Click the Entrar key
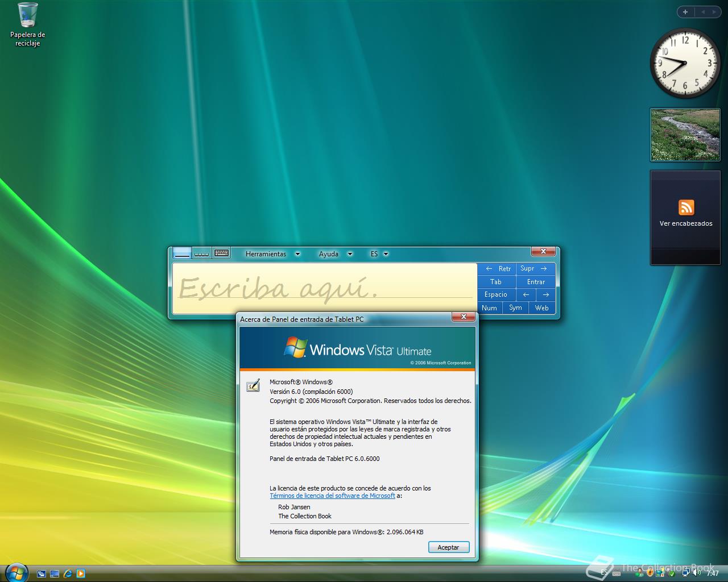 coord(536,282)
